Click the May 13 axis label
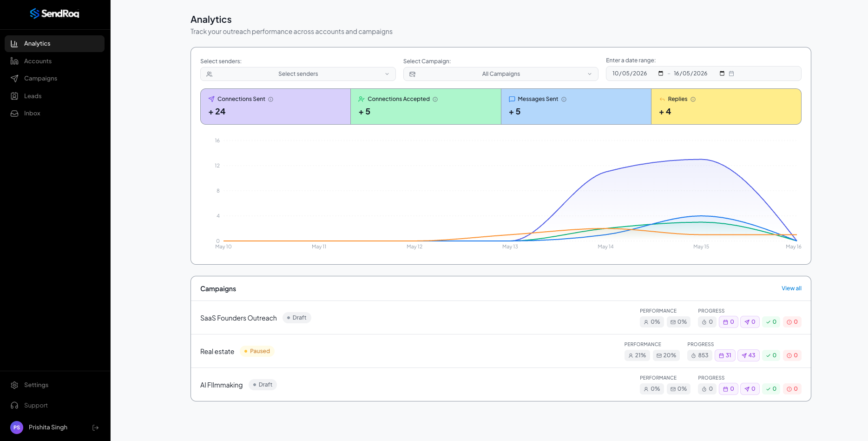868x441 pixels. point(510,247)
